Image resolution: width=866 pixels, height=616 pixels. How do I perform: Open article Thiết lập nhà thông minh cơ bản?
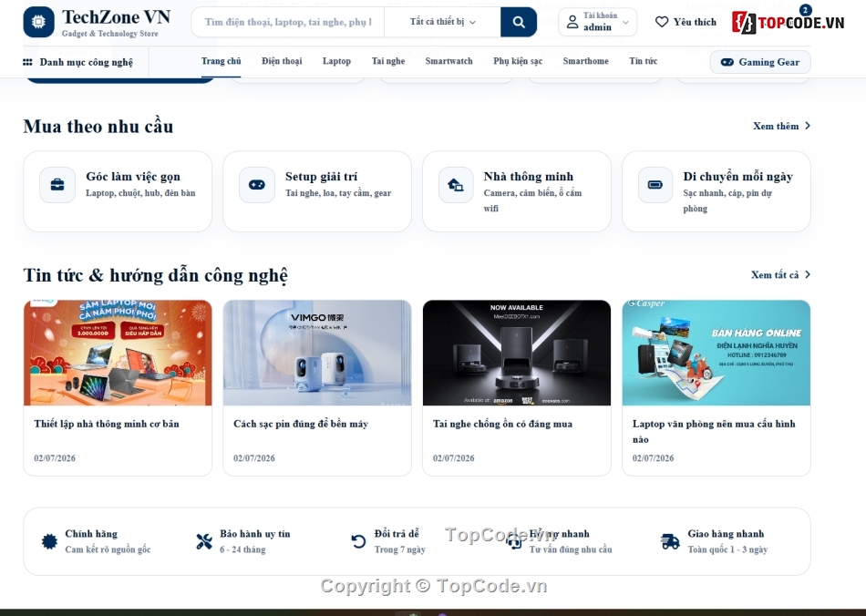(x=107, y=424)
